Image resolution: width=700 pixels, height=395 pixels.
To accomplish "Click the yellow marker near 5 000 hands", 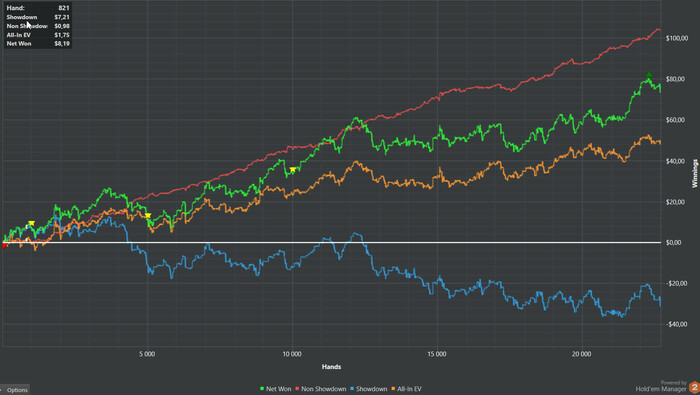I will [148, 216].
